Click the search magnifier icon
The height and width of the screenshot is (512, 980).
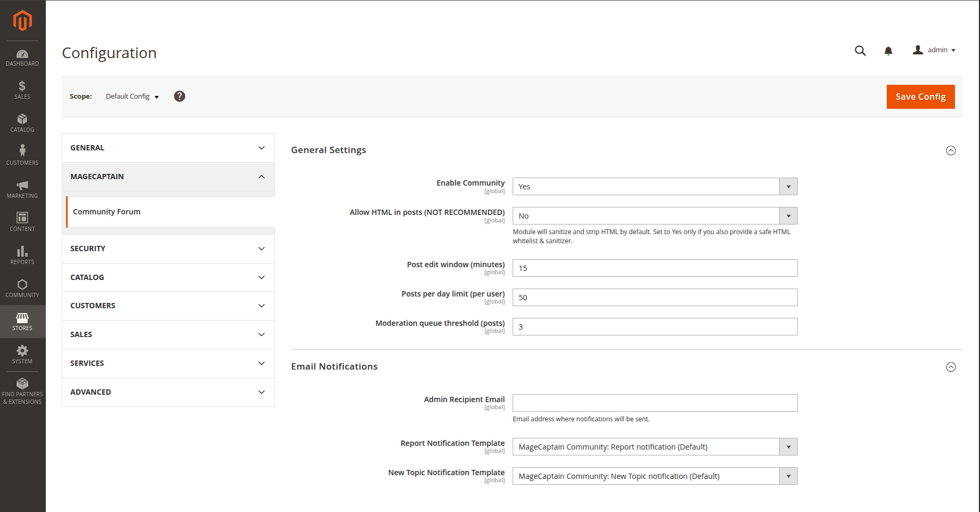pyautogui.click(x=860, y=51)
